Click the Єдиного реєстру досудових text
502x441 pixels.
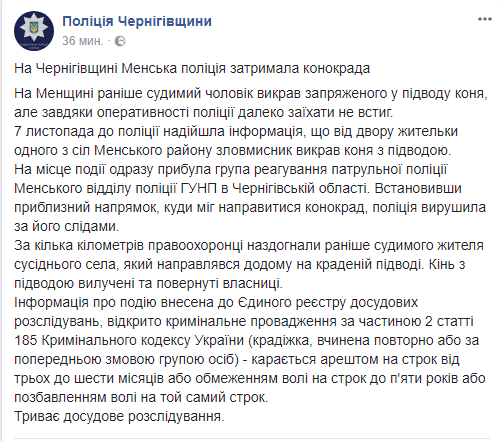point(328,303)
